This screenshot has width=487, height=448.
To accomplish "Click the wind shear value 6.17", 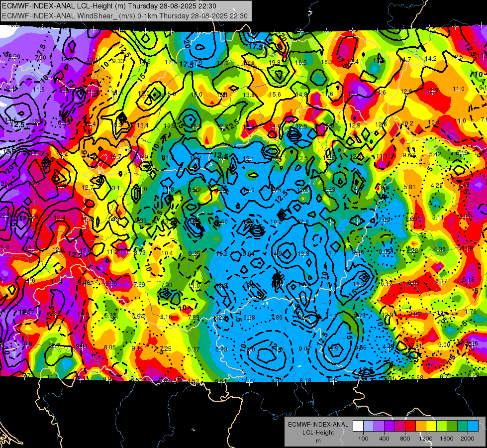I will [x=387, y=284].
